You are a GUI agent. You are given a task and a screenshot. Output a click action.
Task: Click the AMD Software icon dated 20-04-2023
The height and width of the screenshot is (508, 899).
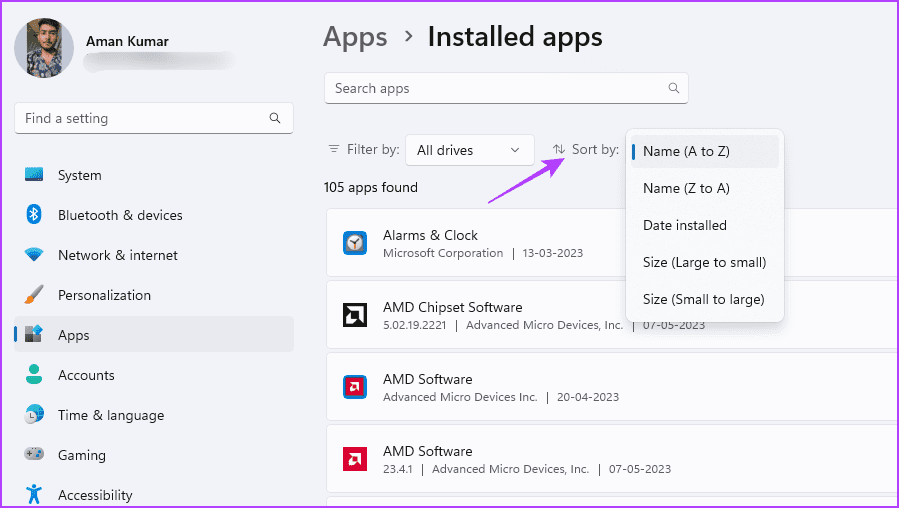click(x=355, y=387)
